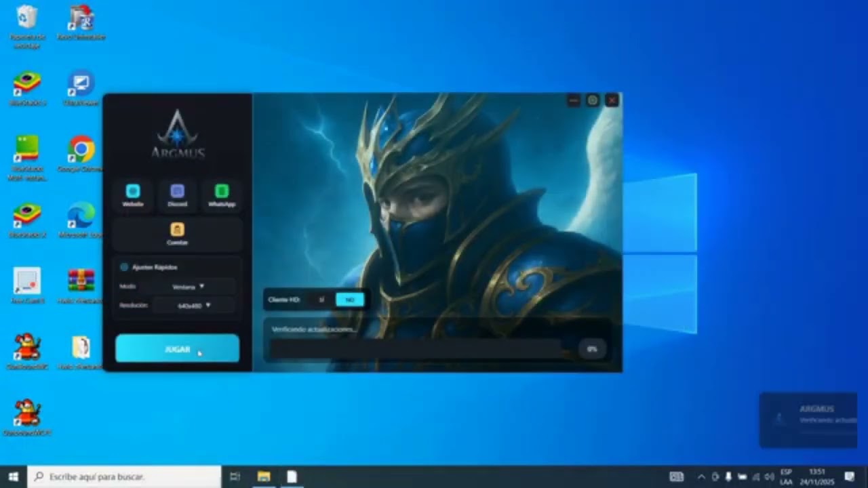Open the Windows notification center
This screenshot has height=488, width=868.
click(x=850, y=476)
